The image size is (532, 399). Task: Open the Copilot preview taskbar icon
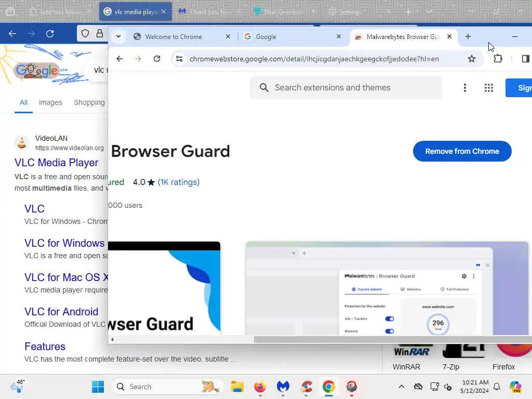tap(515, 387)
